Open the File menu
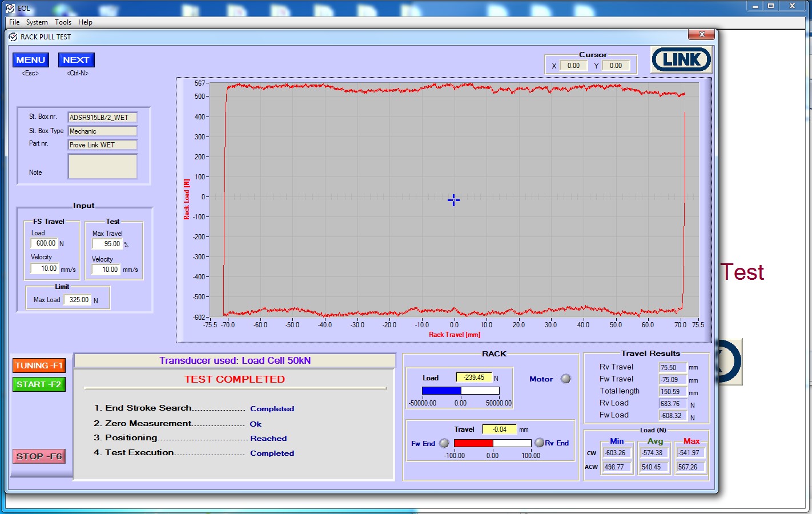Screen dimensions: 812x514 point(14,22)
